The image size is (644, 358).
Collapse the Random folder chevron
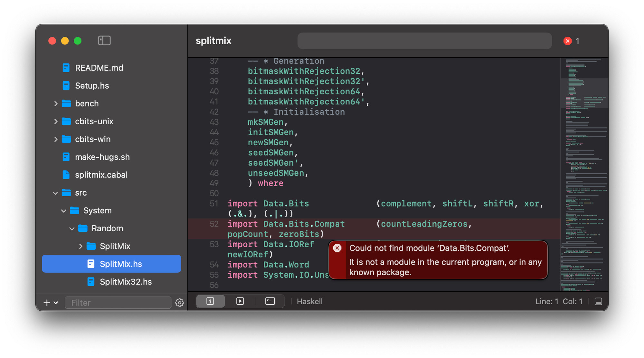[x=72, y=228]
